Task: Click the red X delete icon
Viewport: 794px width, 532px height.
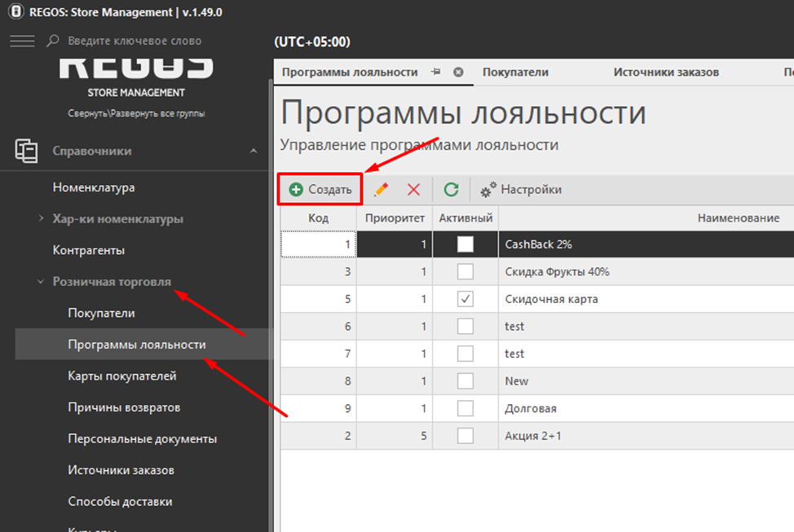Action: (x=413, y=190)
